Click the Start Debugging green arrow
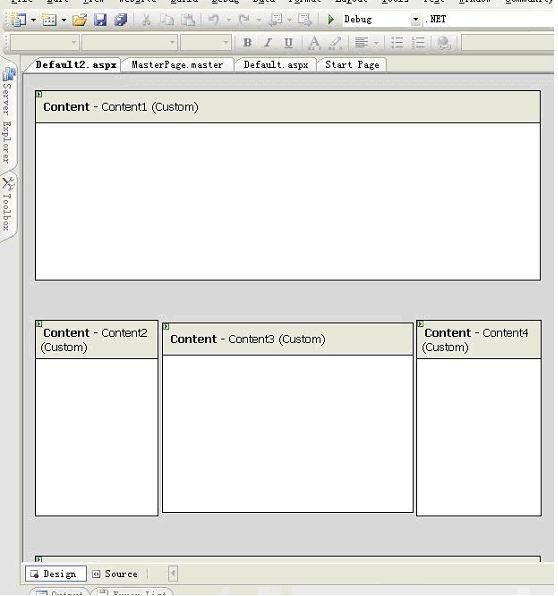 coord(331,19)
